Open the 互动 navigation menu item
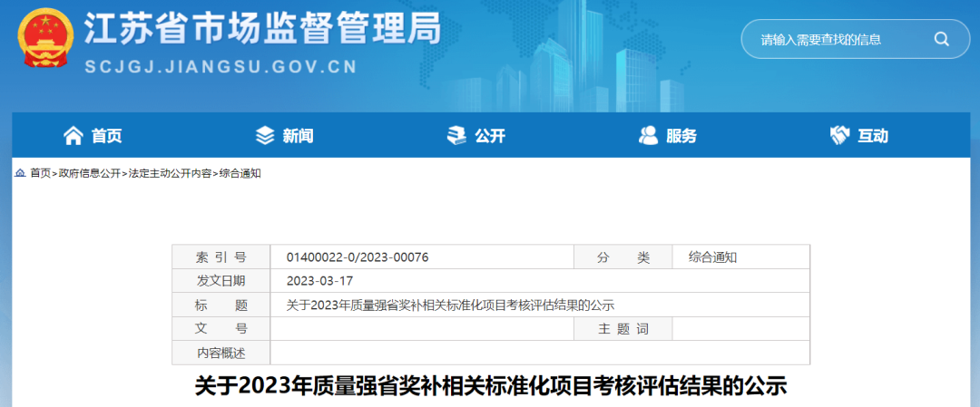 (858, 135)
